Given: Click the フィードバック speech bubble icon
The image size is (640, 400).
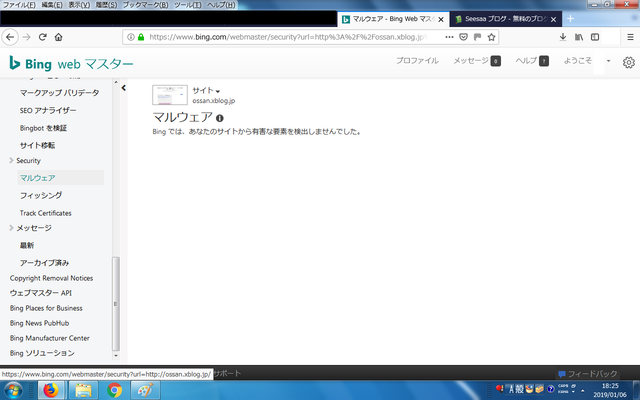Looking at the screenshot, I should click(x=562, y=374).
